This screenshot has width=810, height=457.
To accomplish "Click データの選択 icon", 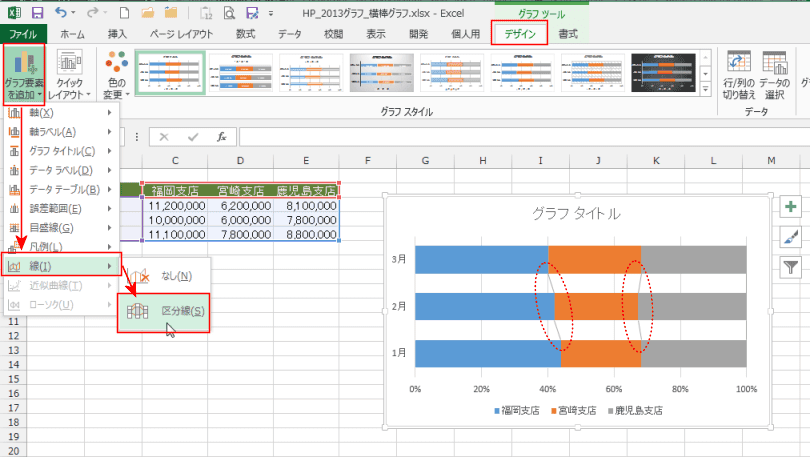I will tap(774, 61).
